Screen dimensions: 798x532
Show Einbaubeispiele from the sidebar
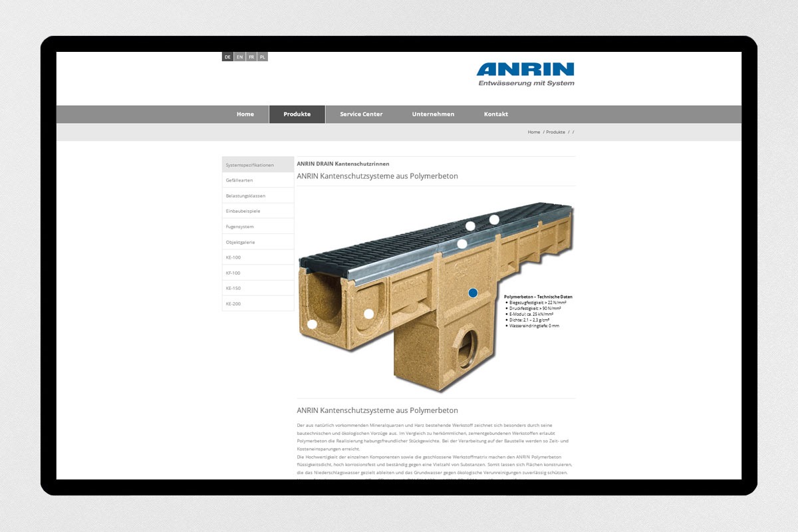(243, 211)
